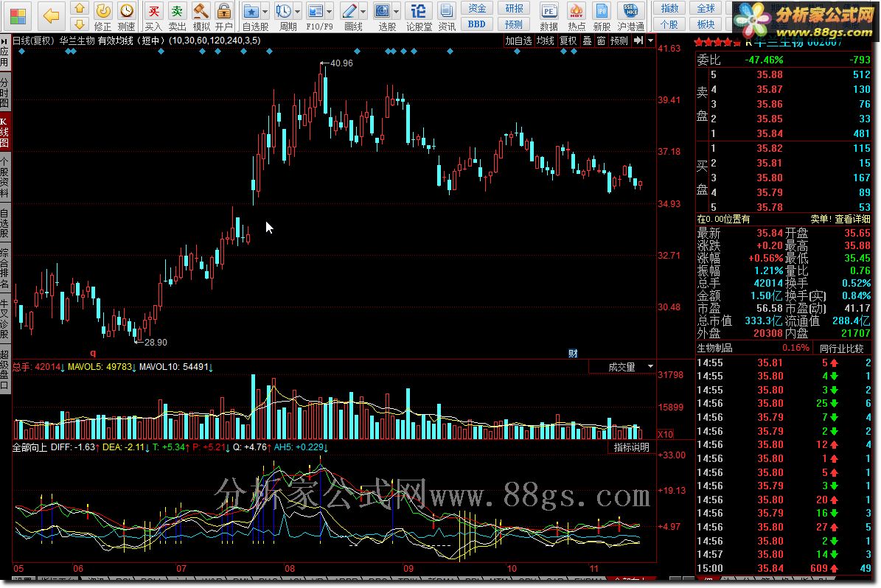Open the 新股 IPO icon
This screenshot has width=881, height=588.
602,17
